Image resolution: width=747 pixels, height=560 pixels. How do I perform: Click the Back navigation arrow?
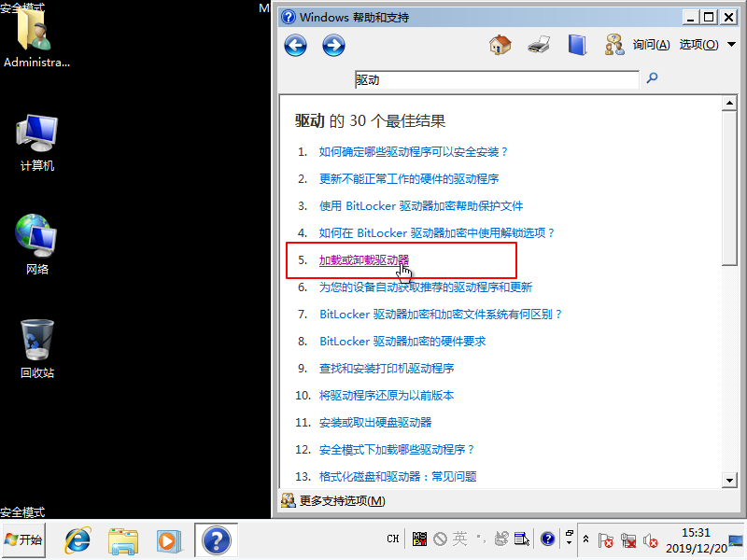coord(296,45)
